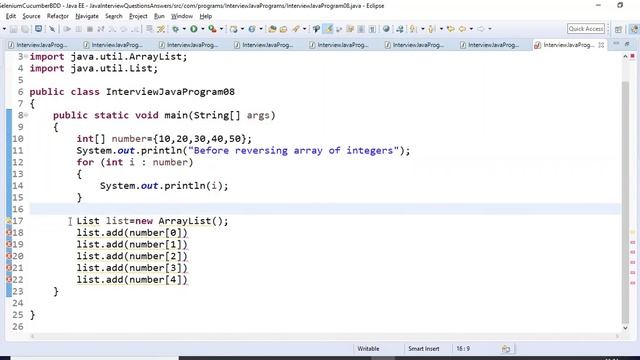Screen dimensions: 640x360
Task: Expand the Next Annotation dropdown arrow
Action: 422,29
